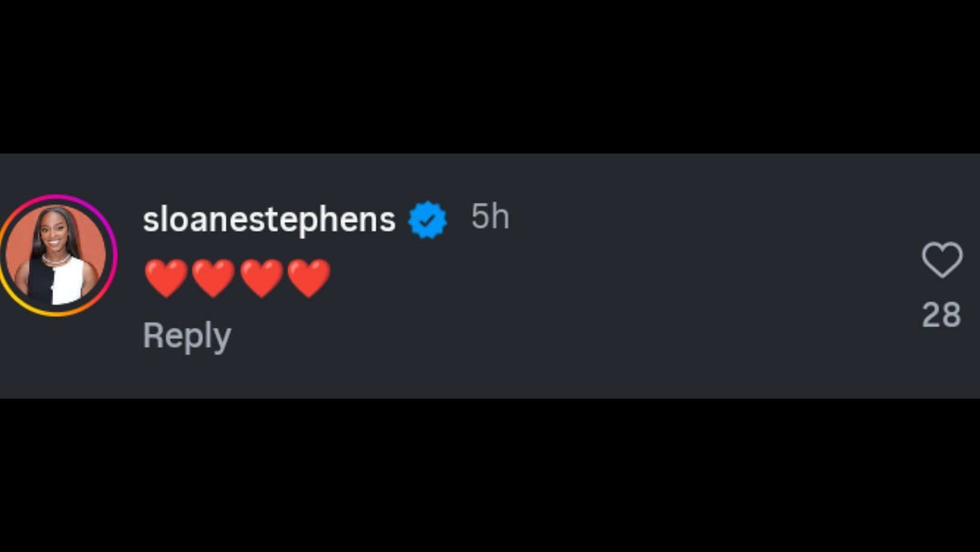Show who liked via the 28 count

[942, 315]
